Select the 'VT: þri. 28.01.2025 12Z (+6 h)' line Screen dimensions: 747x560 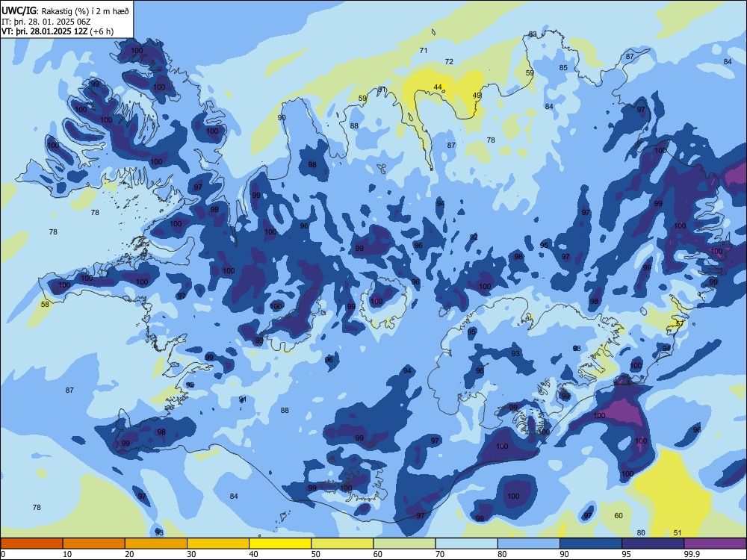pyautogui.click(x=58, y=31)
